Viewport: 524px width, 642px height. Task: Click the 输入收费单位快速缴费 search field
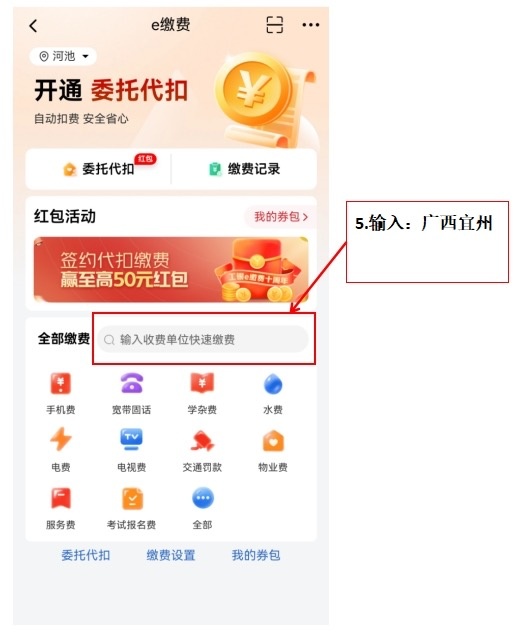[203, 339]
